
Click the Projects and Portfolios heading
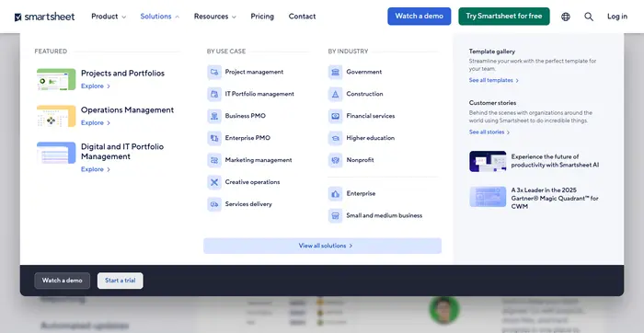[x=122, y=74]
